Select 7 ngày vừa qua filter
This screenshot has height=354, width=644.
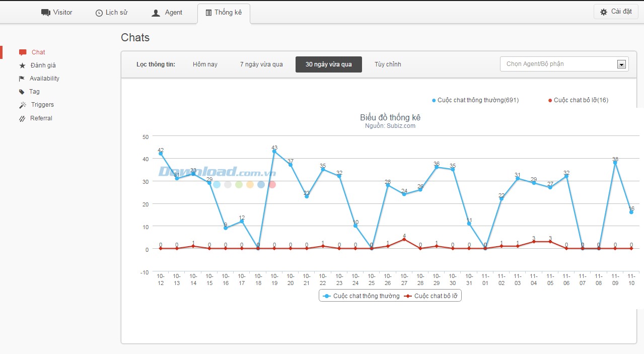click(x=261, y=64)
